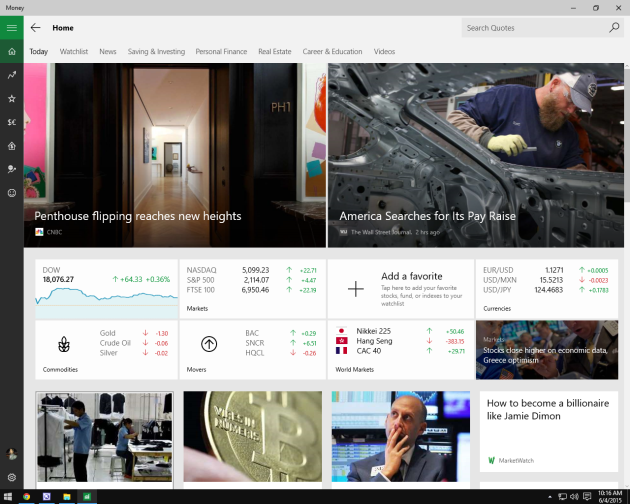The width and height of the screenshot is (630, 504).
Task: Click FTSE 100 row in Markets
Action: (252, 290)
